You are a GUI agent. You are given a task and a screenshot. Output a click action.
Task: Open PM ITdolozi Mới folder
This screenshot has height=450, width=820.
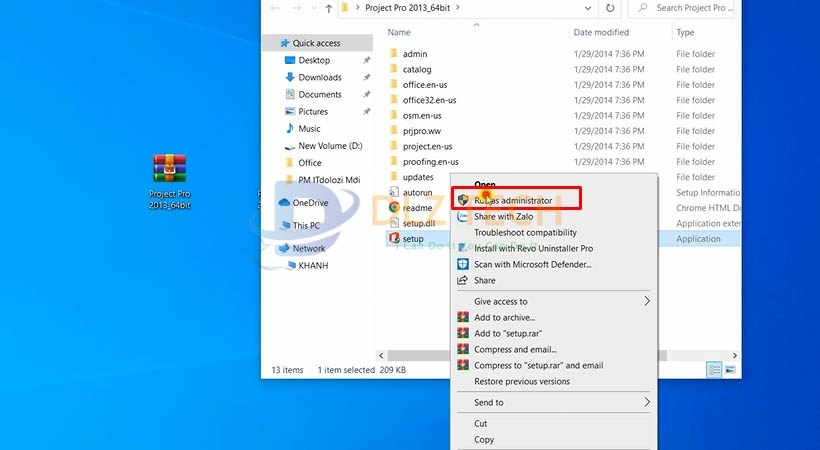click(329, 180)
